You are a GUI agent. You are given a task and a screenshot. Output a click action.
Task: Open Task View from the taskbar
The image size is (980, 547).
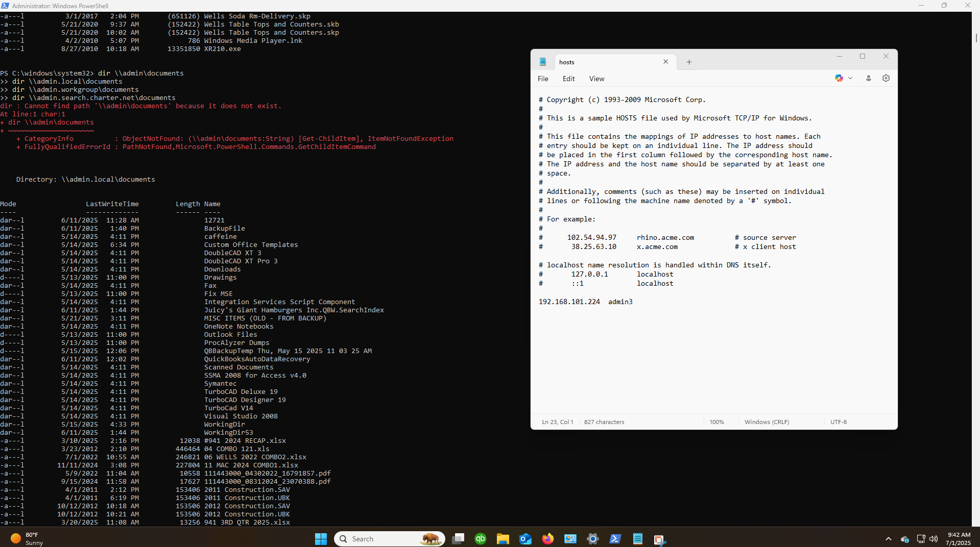click(x=458, y=539)
